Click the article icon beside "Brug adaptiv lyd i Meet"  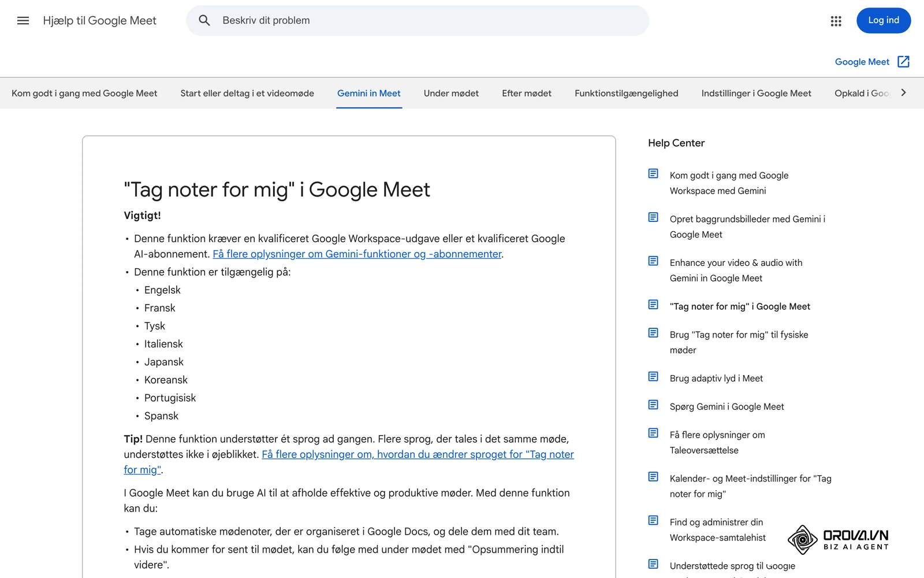click(x=653, y=376)
